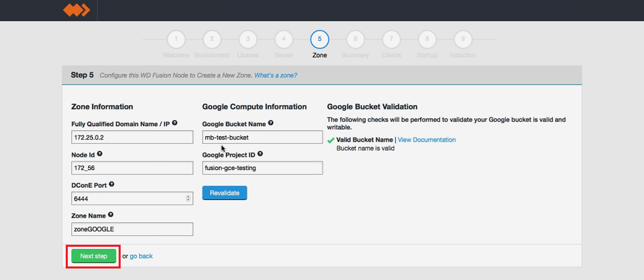This screenshot has width=644, height=280.
Task: Click the Zone Name input field
Action: (x=132, y=229)
